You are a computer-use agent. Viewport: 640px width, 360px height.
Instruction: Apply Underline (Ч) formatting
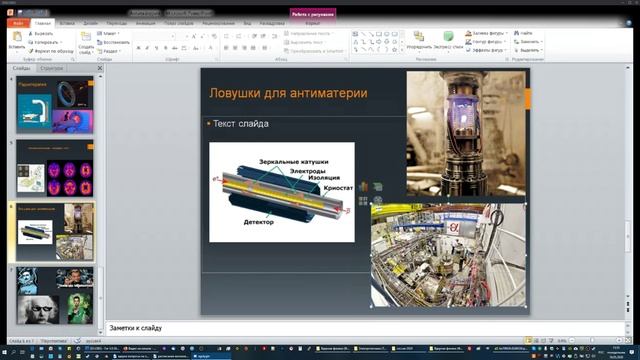(x=156, y=48)
